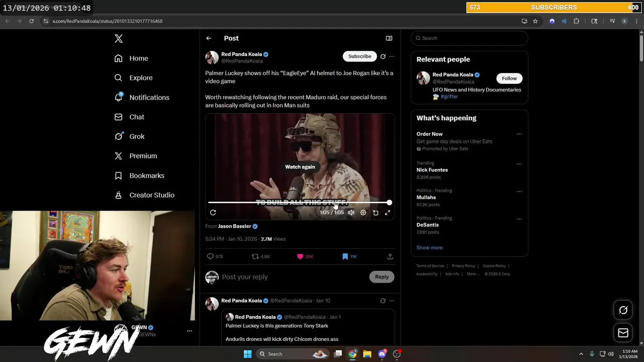Screen dimensions: 644x362
Task: Open more options on the Jan 10 reply
Action: (392, 301)
